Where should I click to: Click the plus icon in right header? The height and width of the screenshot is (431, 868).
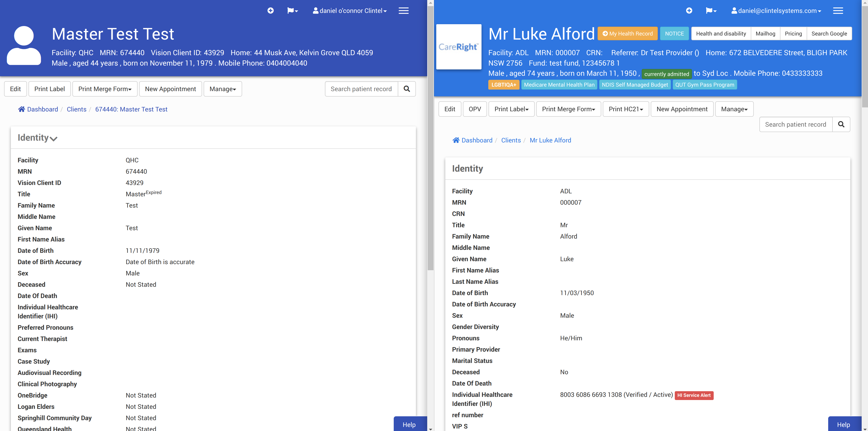pos(689,11)
